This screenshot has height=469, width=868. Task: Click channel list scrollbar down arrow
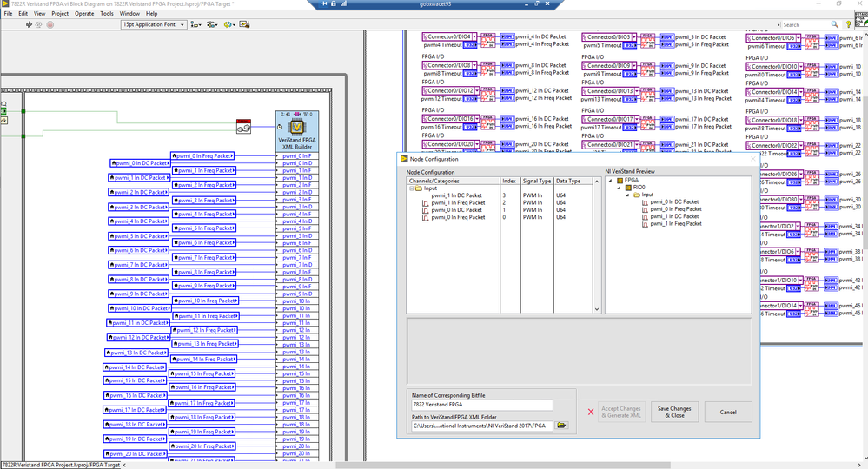597,310
